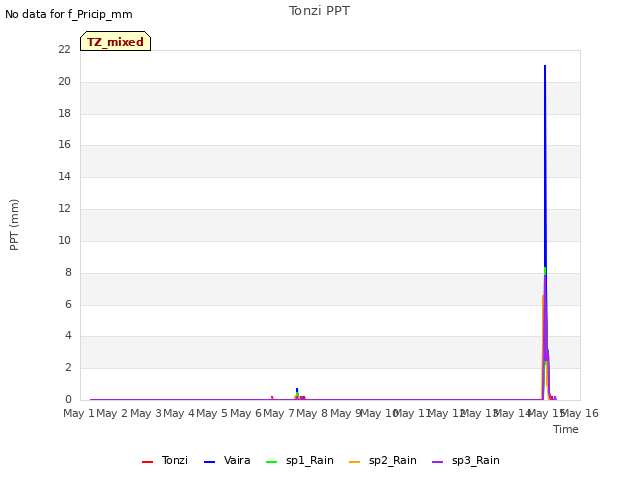This screenshot has height=480, width=640.
Task: Toggle the Vaira series in the legend
Action: click(227, 460)
